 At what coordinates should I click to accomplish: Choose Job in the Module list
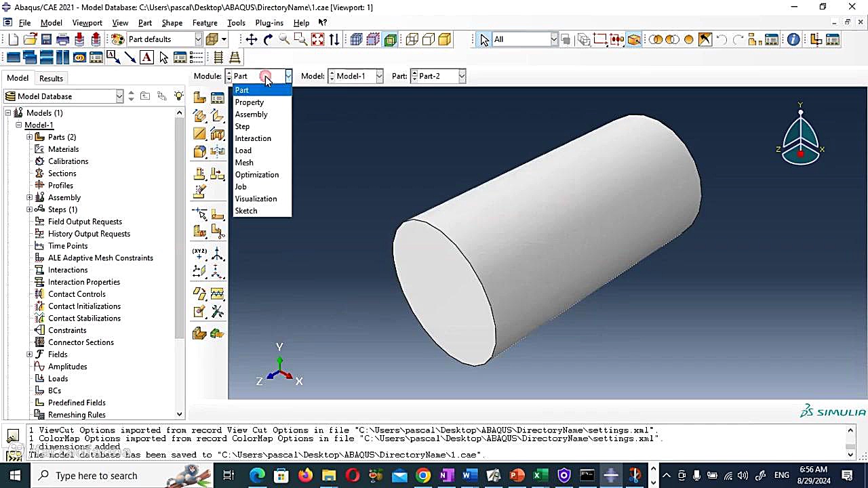tap(241, 187)
